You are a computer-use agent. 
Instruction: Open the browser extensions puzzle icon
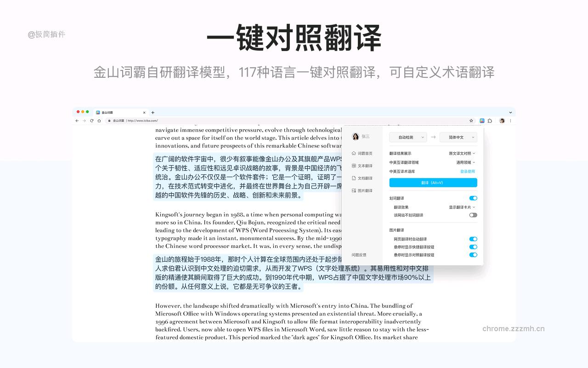490,121
